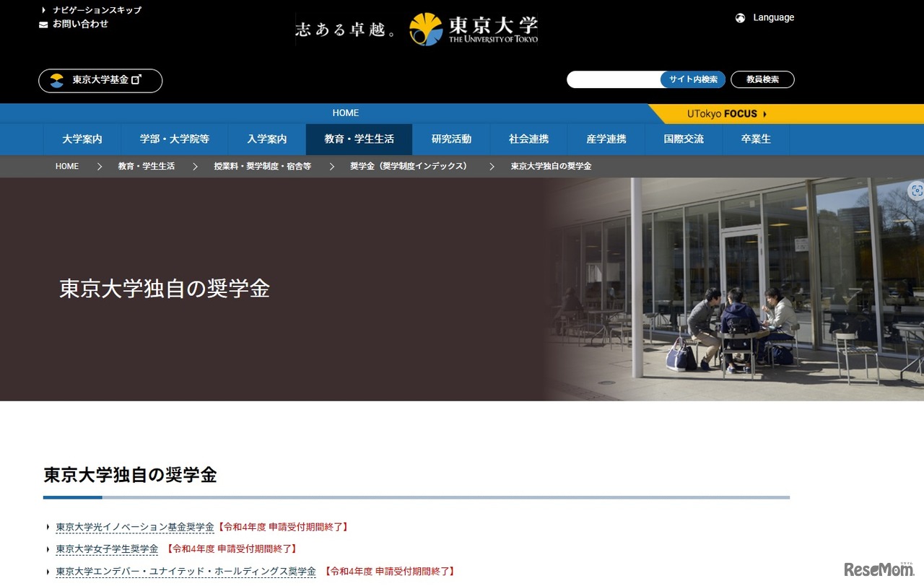Open 東京大学光イノベーション基金奨学金 link
The image size is (924, 586).
point(135,528)
